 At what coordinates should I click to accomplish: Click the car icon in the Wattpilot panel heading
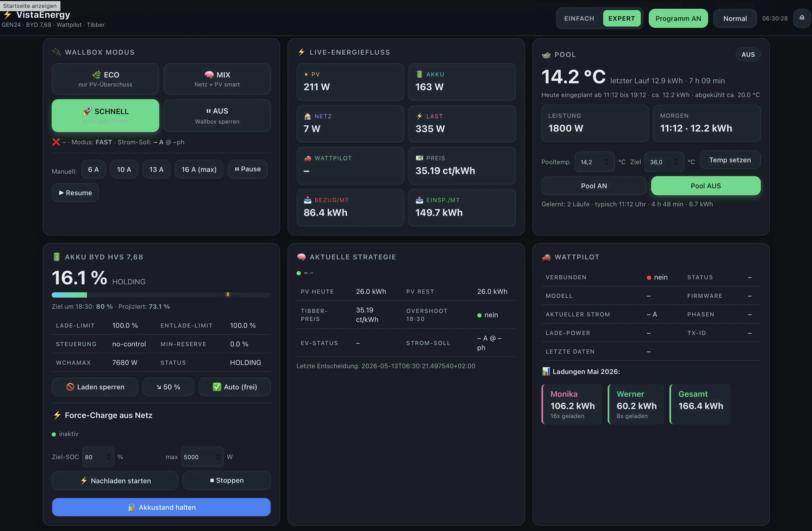(x=546, y=257)
